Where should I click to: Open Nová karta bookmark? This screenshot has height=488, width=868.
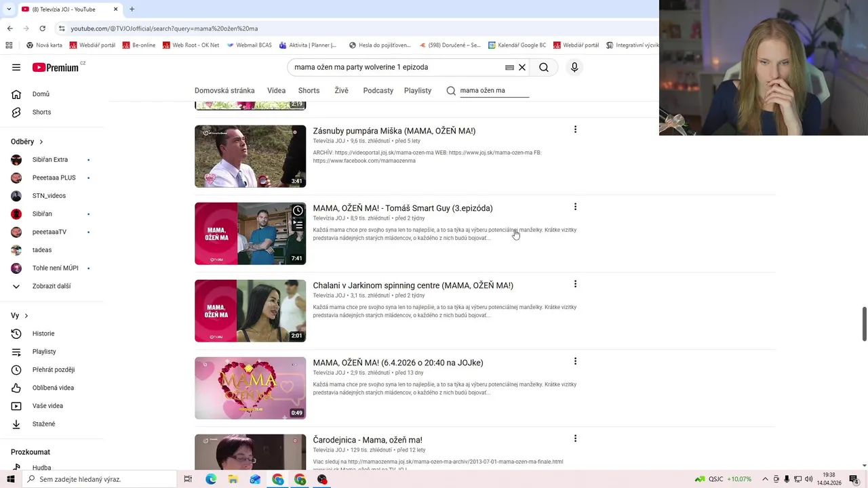pos(44,45)
